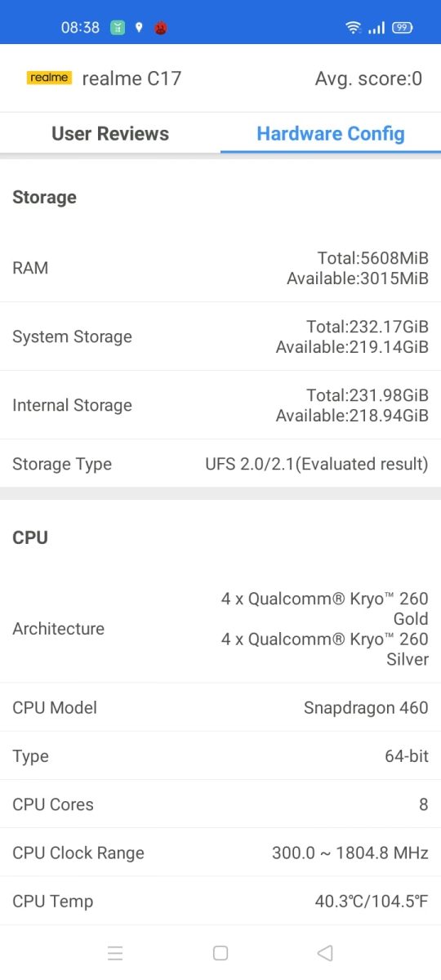Tap the battery indicator icon
The image size is (441, 980).
tap(402, 28)
